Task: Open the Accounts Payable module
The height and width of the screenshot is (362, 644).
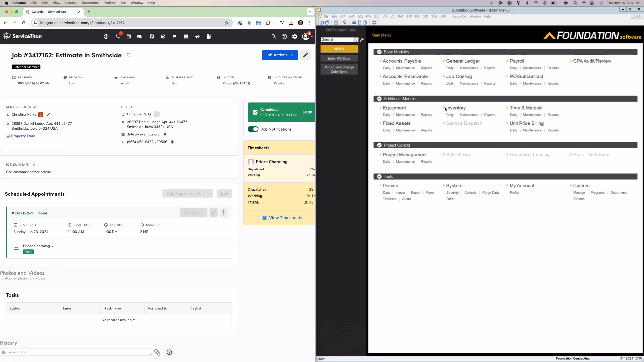Action: pos(401,61)
